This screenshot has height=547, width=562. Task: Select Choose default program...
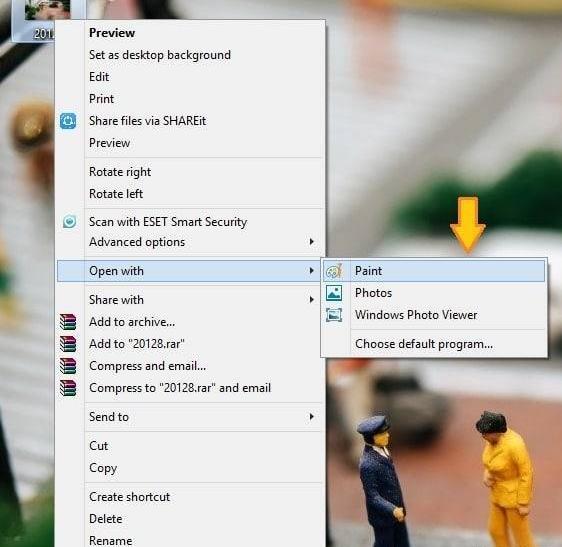(x=434, y=344)
